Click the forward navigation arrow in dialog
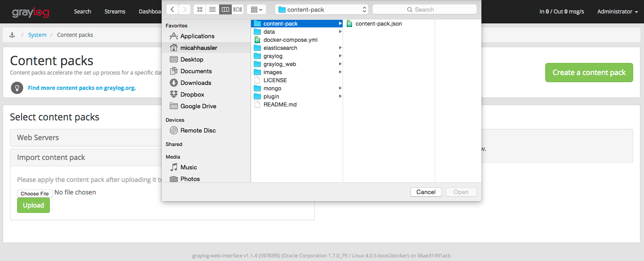The width and height of the screenshot is (644, 261). (x=185, y=9)
